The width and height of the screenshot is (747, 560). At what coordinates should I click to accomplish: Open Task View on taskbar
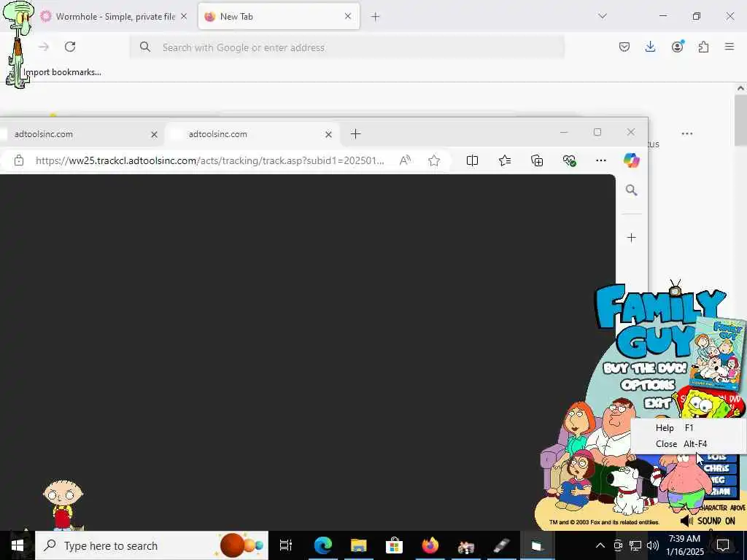(x=286, y=545)
